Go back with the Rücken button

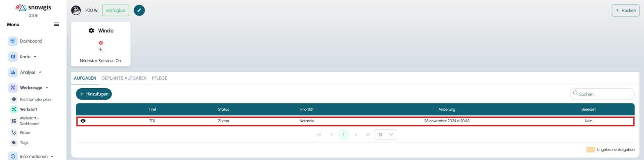point(626,10)
